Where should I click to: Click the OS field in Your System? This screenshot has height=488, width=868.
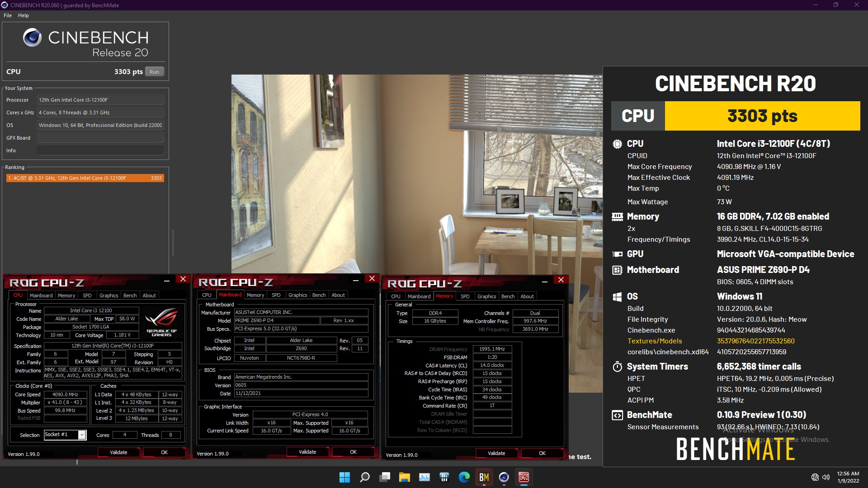point(100,125)
